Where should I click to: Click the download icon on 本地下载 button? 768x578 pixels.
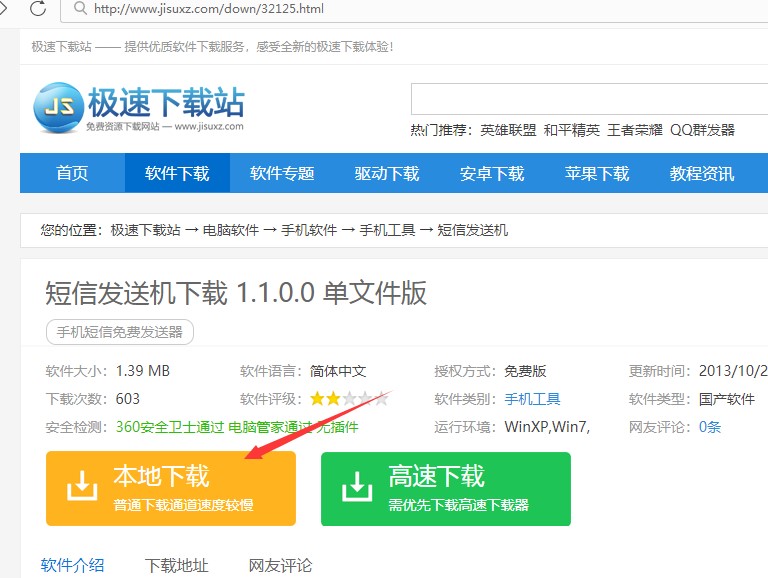click(82, 485)
